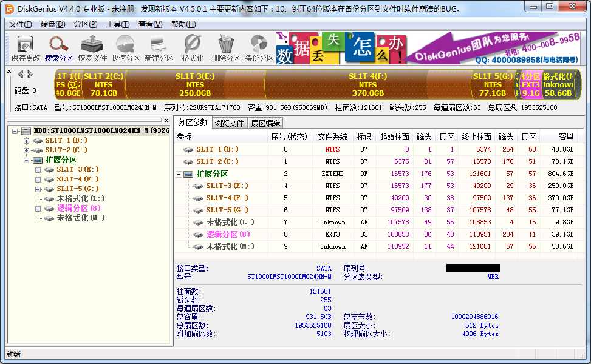Select HD0:ST1000LM disk in tree

coord(101,130)
